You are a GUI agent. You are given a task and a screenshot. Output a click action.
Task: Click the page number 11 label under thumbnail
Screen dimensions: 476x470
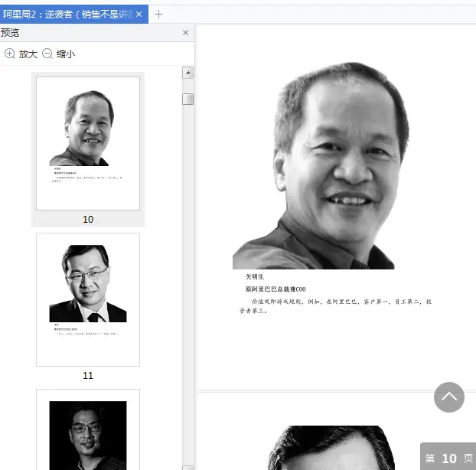(88, 376)
